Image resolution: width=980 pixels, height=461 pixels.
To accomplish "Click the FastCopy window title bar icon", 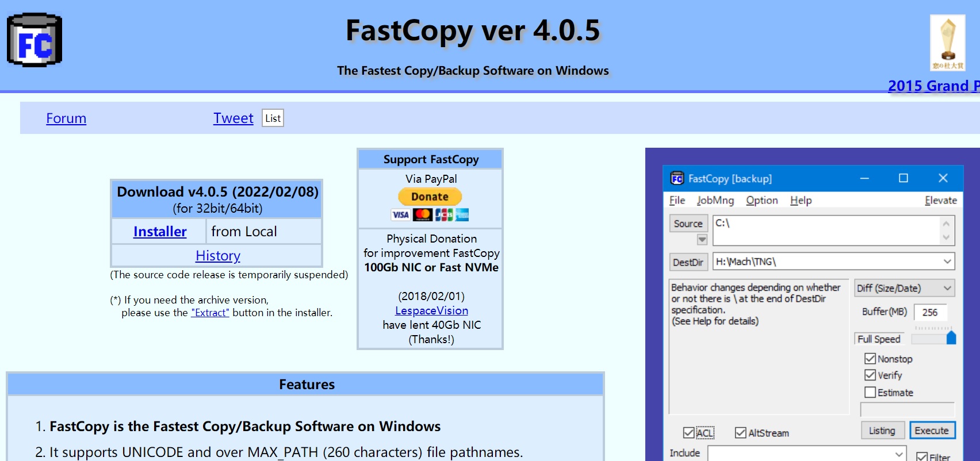I will (x=677, y=178).
